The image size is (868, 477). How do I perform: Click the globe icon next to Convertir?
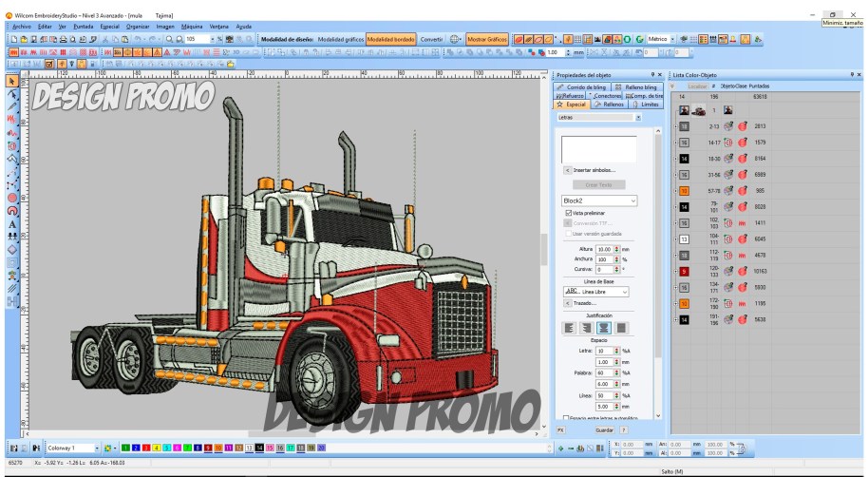454,39
